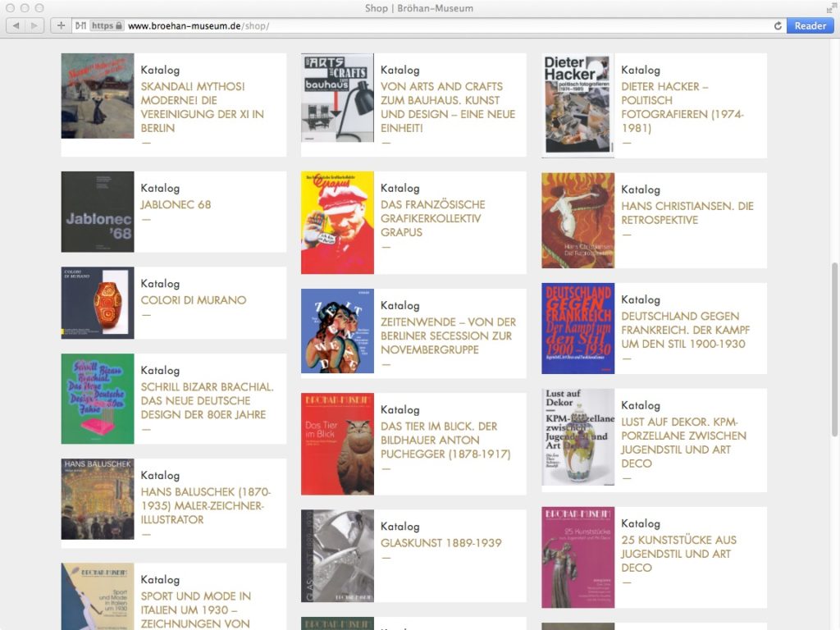Open 25 Kunststücke aus Jugendstil link
Image resolution: width=840 pixels, height=630 pixels.
(678, 554)
